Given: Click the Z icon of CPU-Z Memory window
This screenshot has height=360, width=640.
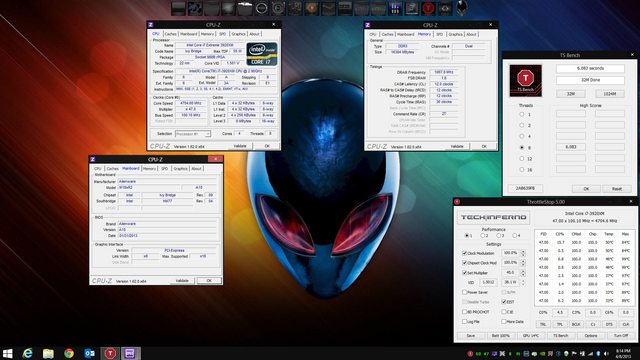Looking at the screenshot, I should coord(368,25).
